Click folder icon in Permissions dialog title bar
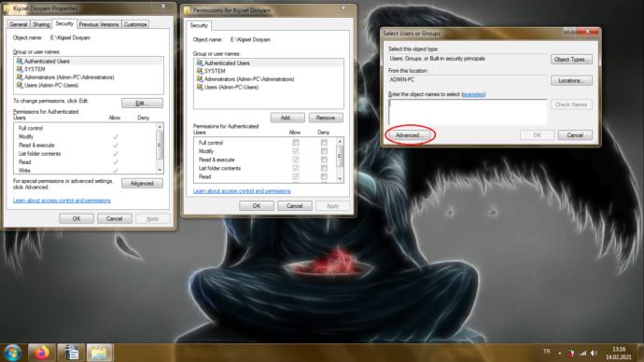644x362 pixels. [188, 10]
